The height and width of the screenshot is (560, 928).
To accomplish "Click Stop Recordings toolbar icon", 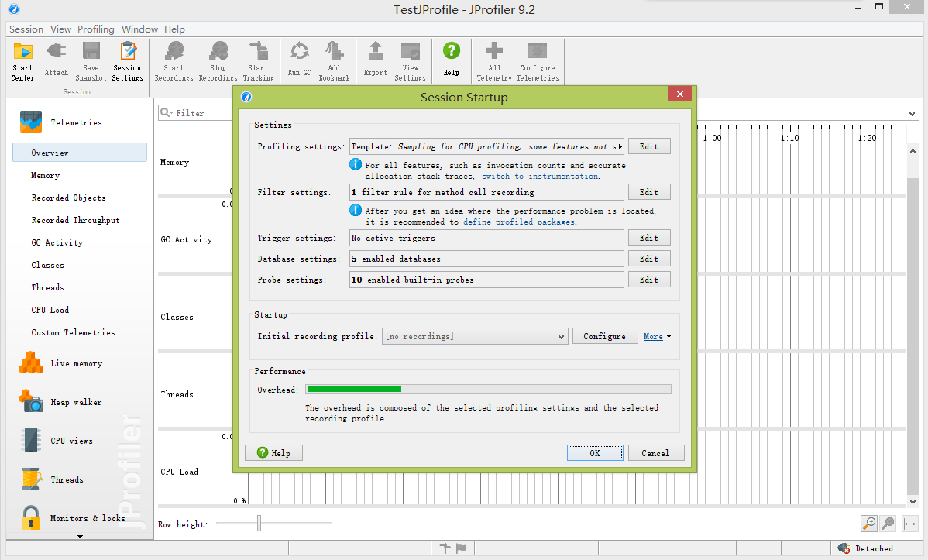I will pyautogui.click(x=218, y=61).
